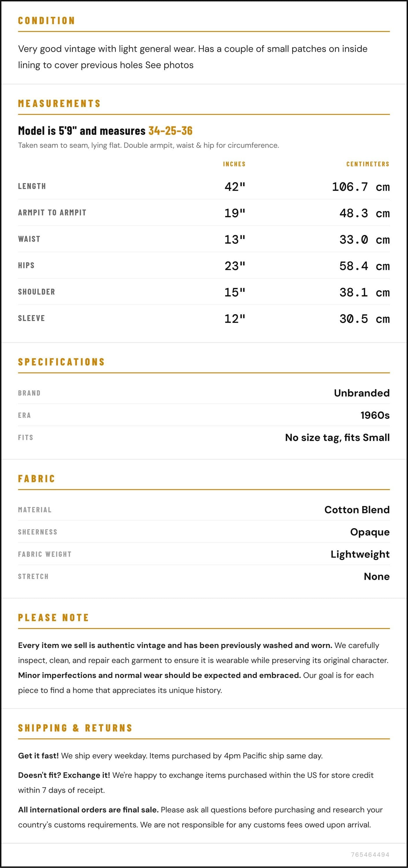408x868 pixels.
Task: Select the CENTIMETERS column header
Action: click(x=367, y=164)
